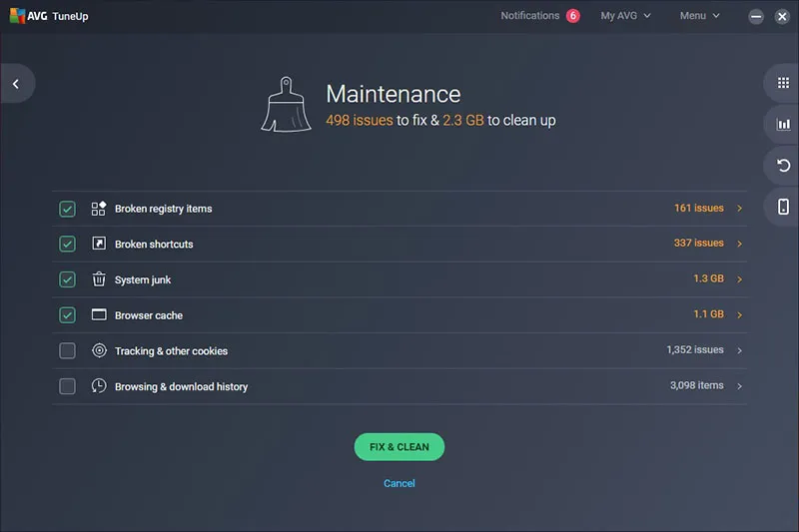
Task: Expand Tracking & other cookies chevron
Action: point(739,350)
